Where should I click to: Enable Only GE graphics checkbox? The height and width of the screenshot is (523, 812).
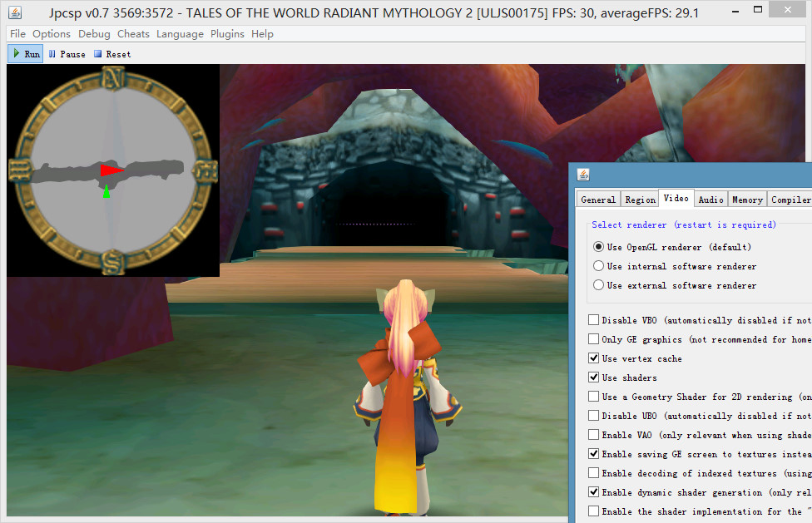tap(594, 339)
